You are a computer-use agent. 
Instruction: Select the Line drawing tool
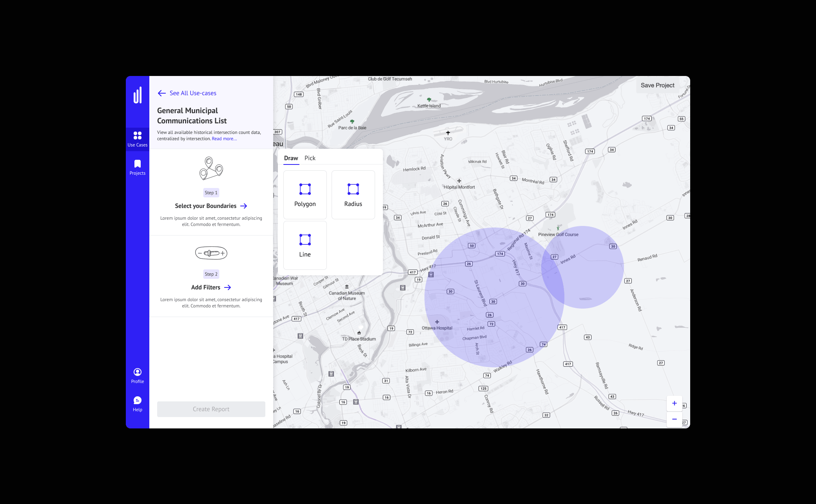[x=305, y=245]
